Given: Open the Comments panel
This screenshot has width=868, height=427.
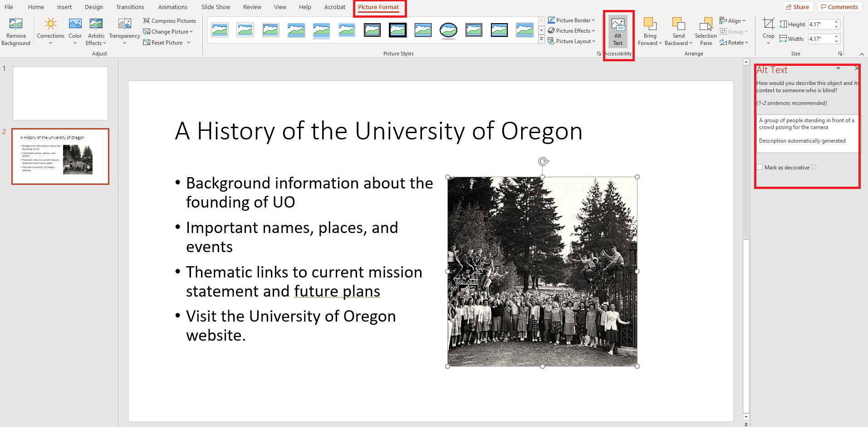Looking at the screenshot, I should tap(839, 7).
